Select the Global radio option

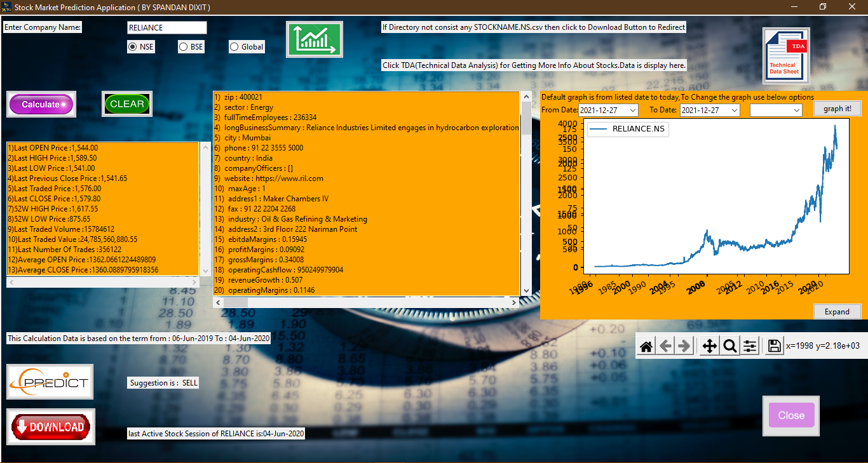pos(247,46)
